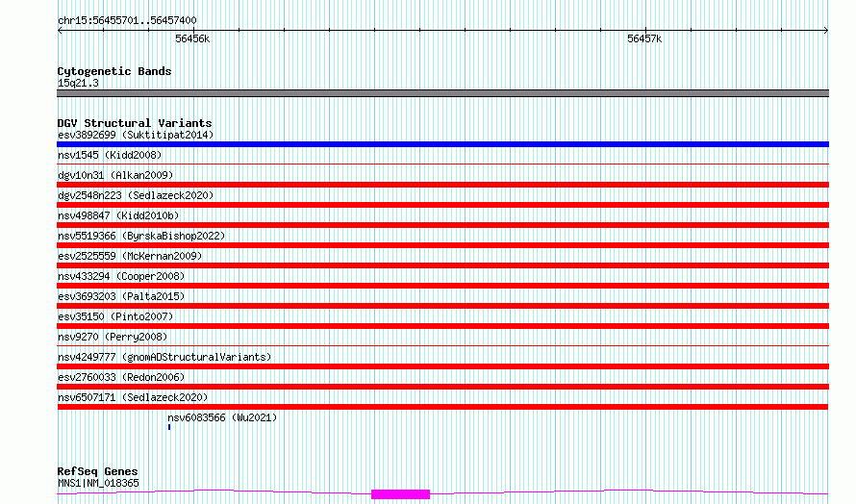Click the 56456k ruler label

pos(192,38)
